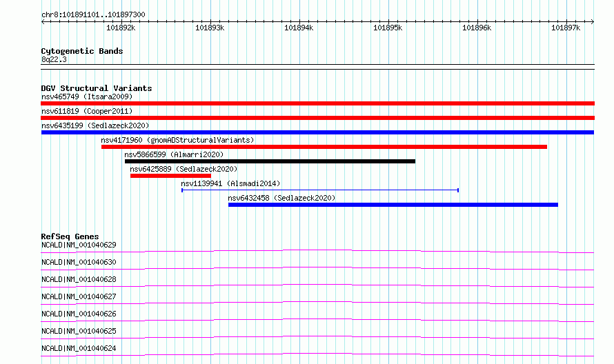Click the chr8:101891101..101897300 coordinate text
Image resolution: width=614 pixels, height=364 pixels.
(x=93, y=14)
